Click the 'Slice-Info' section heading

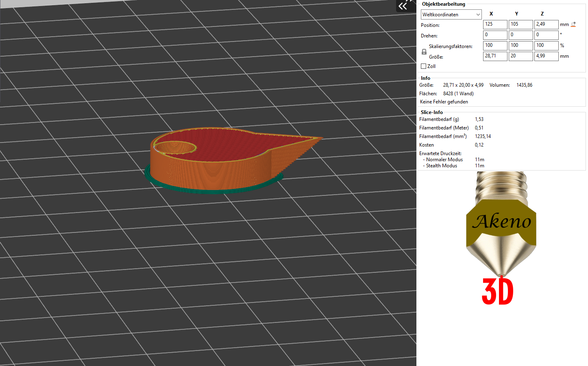(432, 112)
